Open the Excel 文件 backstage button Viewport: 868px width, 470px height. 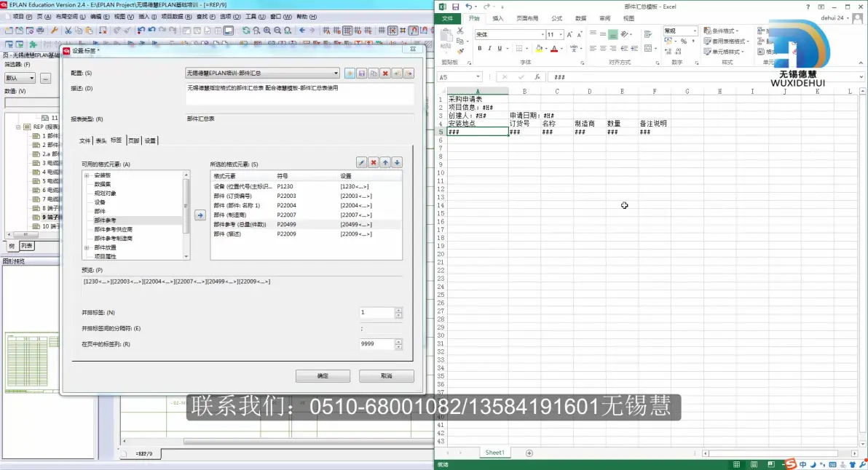(447, 18)
